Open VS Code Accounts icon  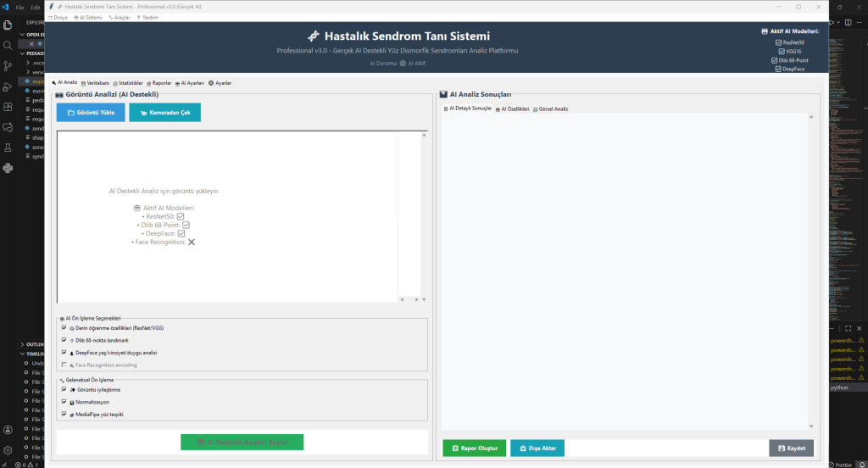(8, 430)
